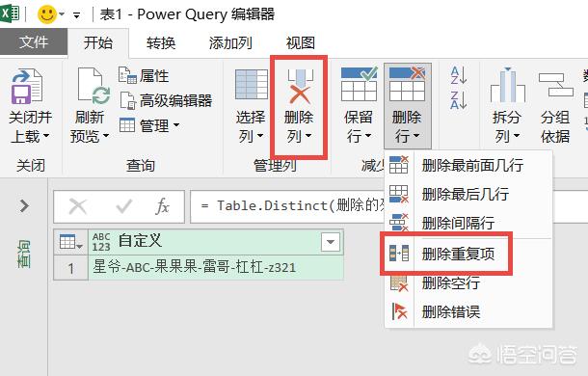This screenshot has width=588, height=376.
Task: Choose 删除最后几行 from menu
Action: pyautogui.click(x=468, y=194)
